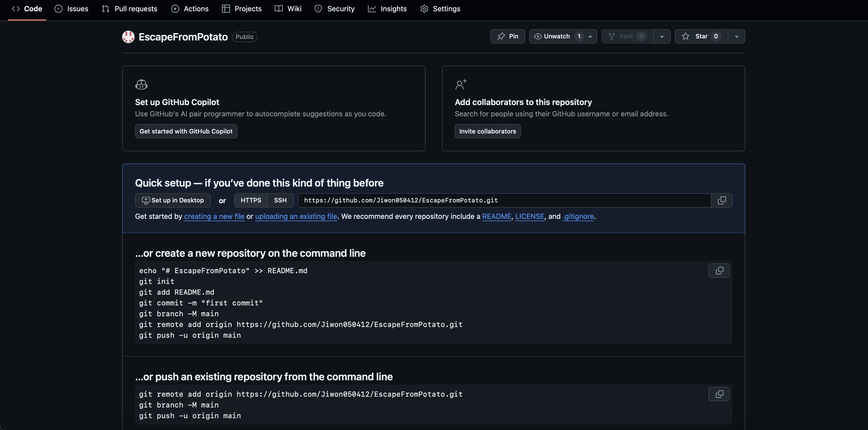Switch clone URL to SSH
This screenshot has width=868, height=430.
point(280,200)
